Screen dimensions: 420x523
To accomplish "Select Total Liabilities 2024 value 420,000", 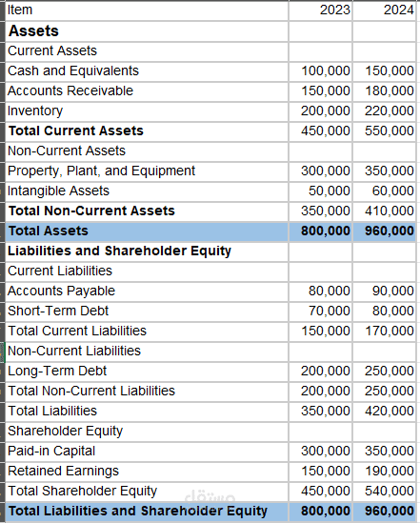I will tap(385, 412).
